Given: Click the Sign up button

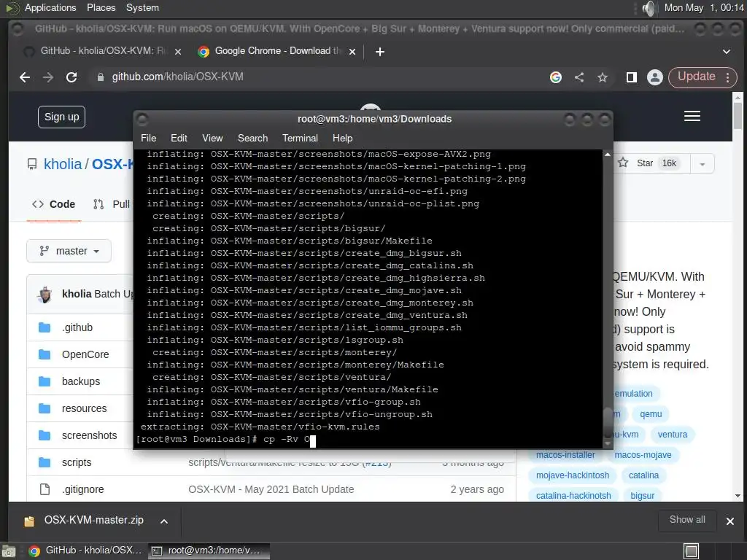Looking at the screenshot, I should click(x=61, y=117).
